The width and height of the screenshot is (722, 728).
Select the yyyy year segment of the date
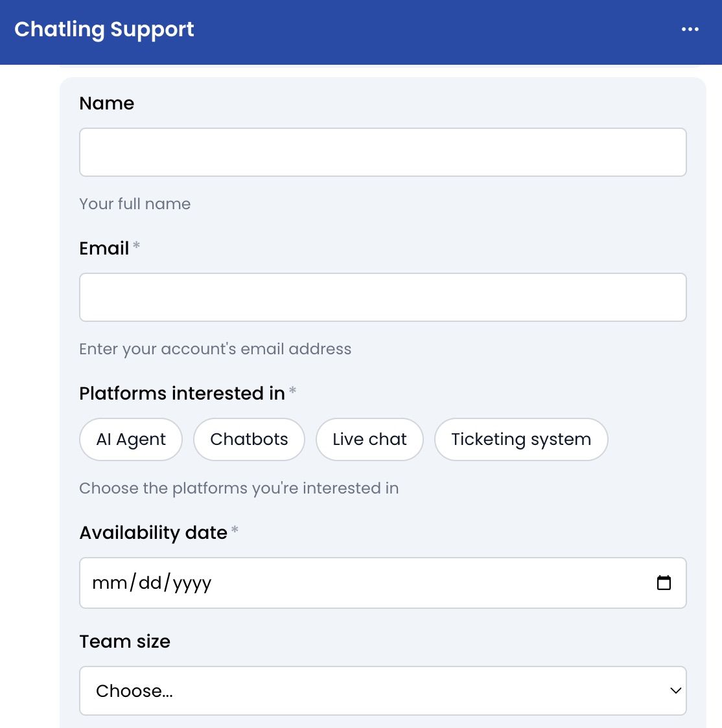pyautogui.click(x=192, y=584)
